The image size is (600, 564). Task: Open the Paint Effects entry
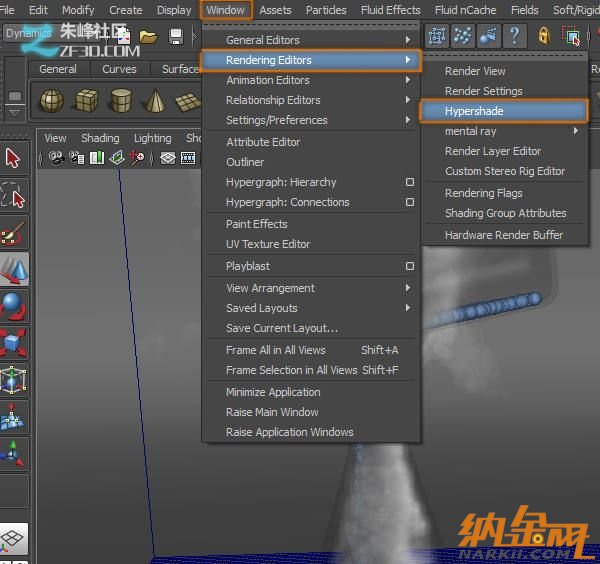(x=311, y=224)
